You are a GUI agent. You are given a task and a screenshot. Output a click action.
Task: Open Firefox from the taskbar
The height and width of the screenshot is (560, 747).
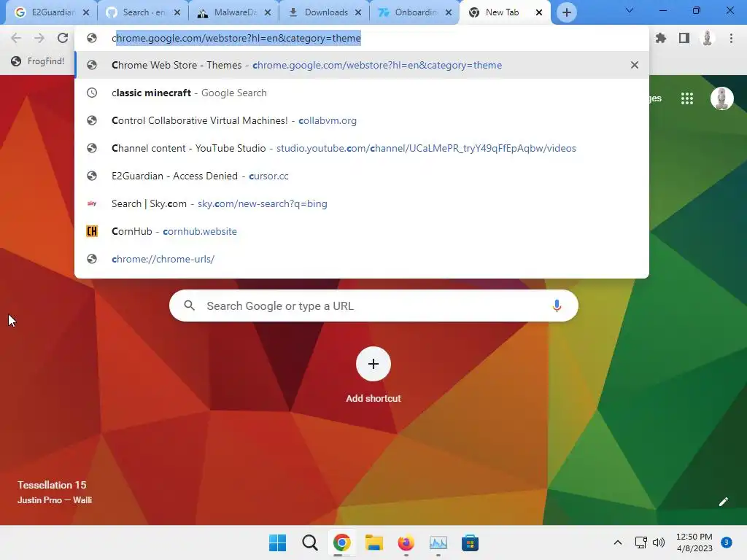tap(406, 542)
